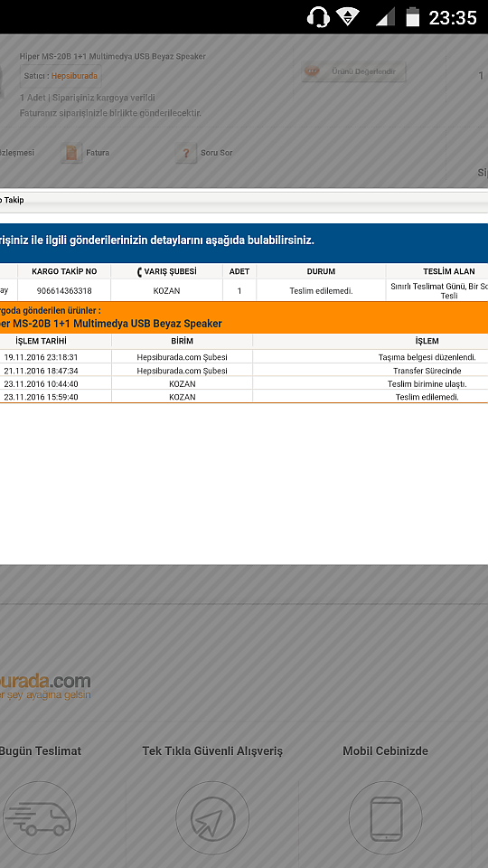Click the Mobil Cebinizde heading
Screen dimensions: 488x868
point(385,751)
